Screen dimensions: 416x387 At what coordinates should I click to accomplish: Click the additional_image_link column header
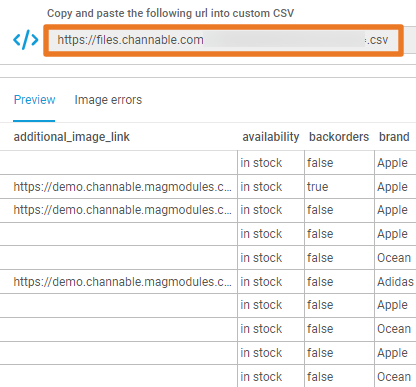tap(71, 137)
